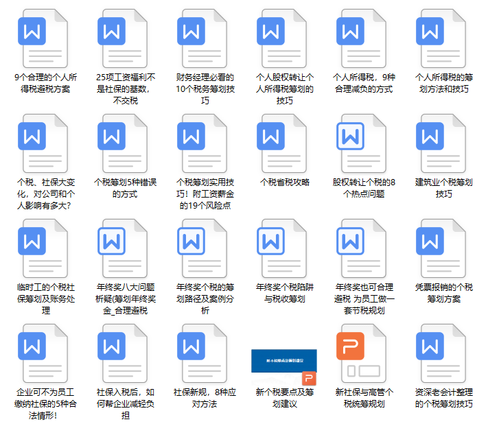488x448 pixels.
Task: Select the 个税筹划实用技巧 document icon
Action: point(202,143)
